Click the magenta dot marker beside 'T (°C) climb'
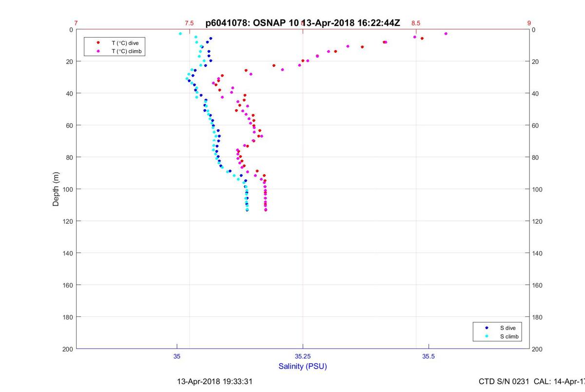This screenshot has width=585, height=392. tap(98, 51)
